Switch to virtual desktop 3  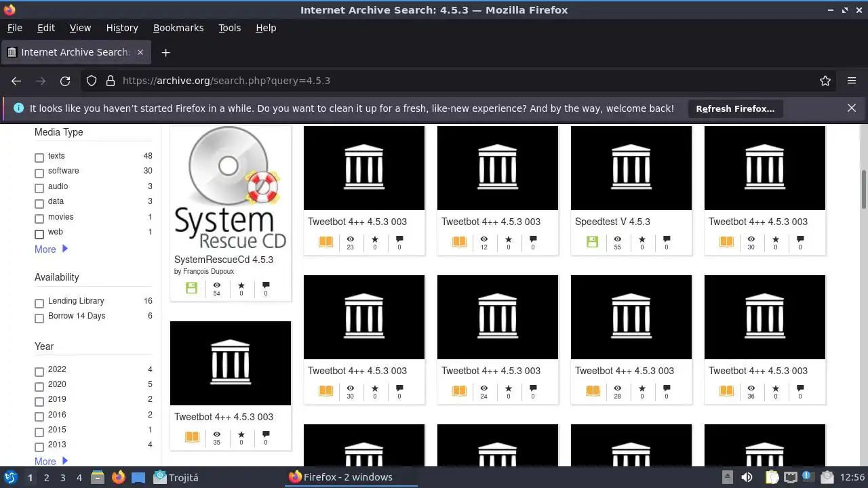[63, 477]
